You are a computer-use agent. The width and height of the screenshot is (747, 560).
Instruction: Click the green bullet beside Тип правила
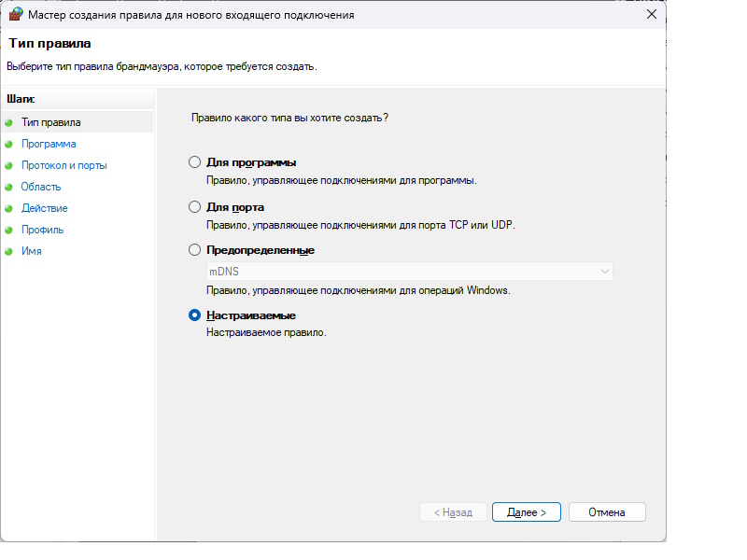pyautogui.click(x=9, y=122)
